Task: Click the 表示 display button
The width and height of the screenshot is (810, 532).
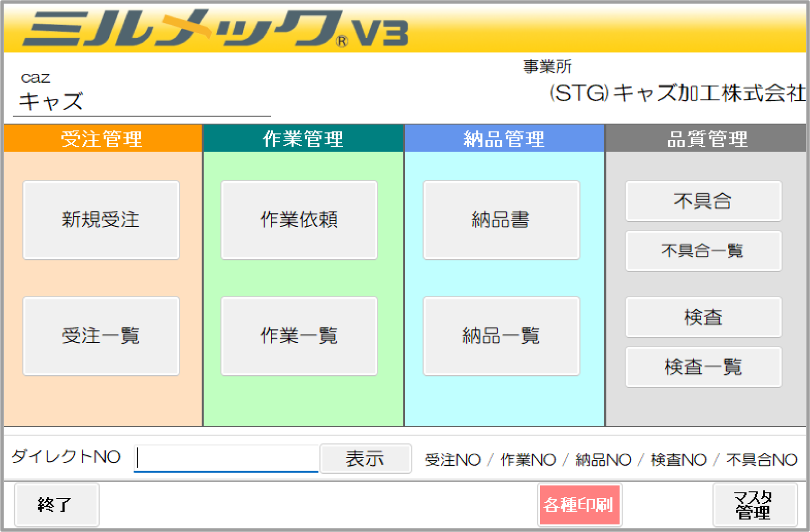Action: [x=366, y=459]
